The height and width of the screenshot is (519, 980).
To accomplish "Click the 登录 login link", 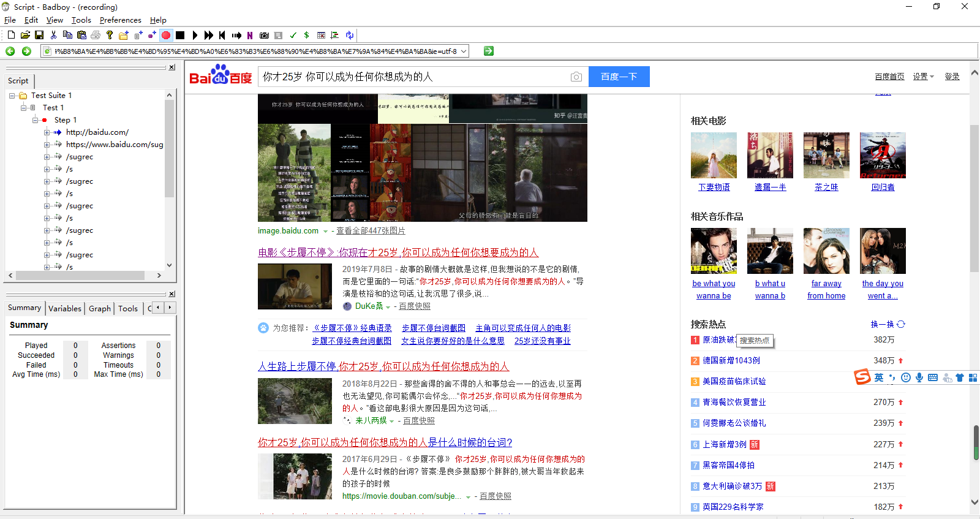I will (952, 77).
